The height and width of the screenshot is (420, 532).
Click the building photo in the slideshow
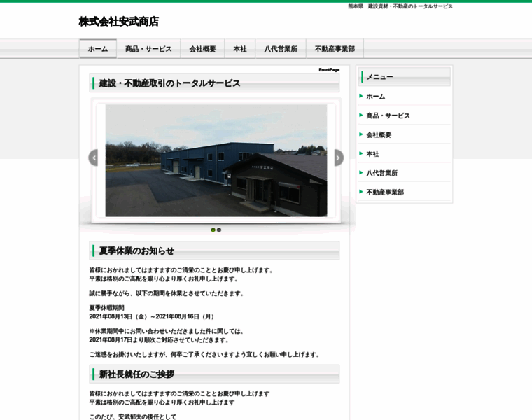click(216, 160)
